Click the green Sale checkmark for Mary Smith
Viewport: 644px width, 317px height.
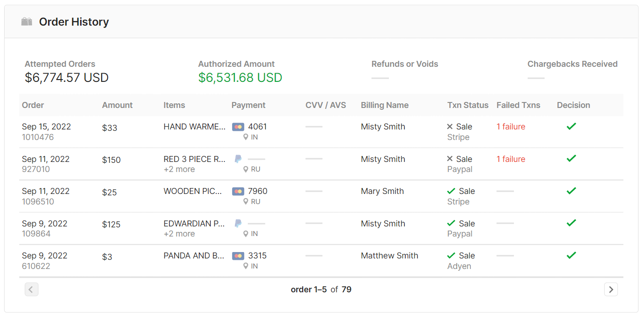tap(451, 191)
